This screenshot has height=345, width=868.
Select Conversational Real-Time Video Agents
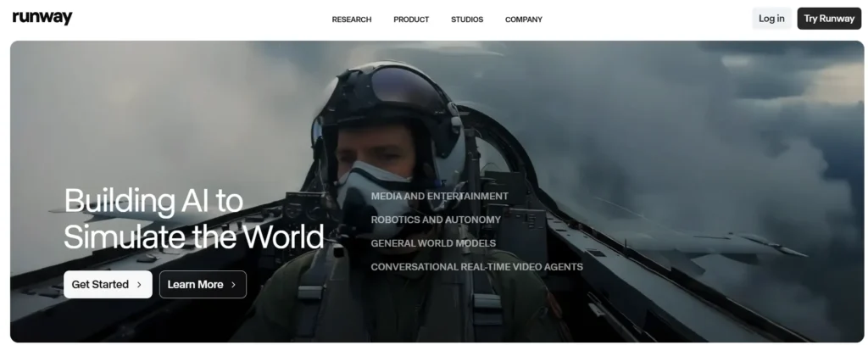(476, 267)
